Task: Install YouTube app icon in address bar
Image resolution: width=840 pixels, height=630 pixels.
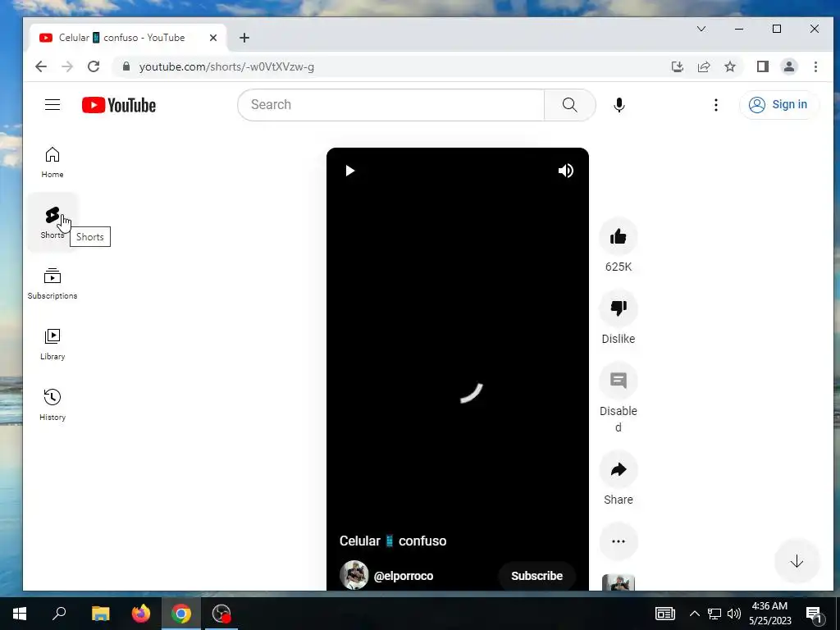Action: click(x=677, y=66)
